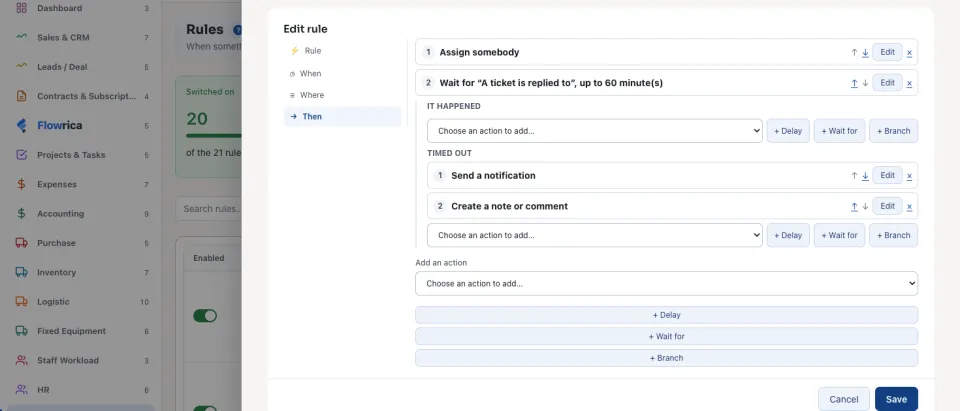Screen dimensions: 960x411
Task: Go to the When step
Action: click(342, 73)
